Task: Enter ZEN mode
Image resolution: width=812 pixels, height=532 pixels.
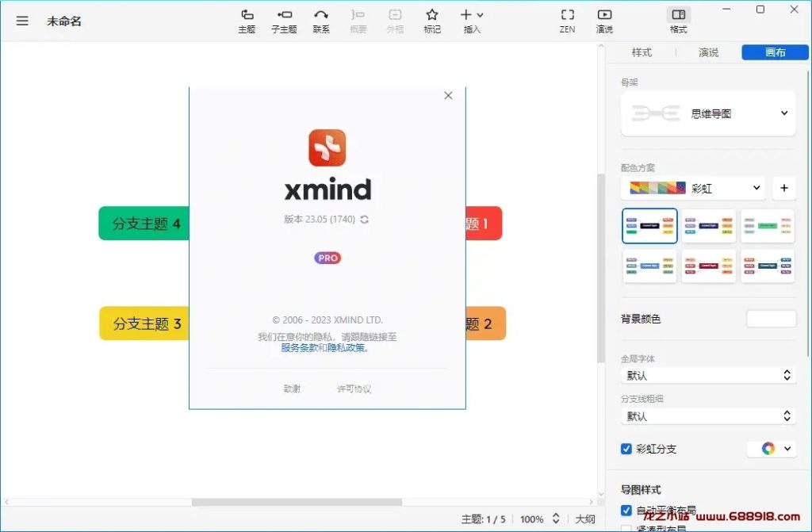Action: (x=568, y=21)
